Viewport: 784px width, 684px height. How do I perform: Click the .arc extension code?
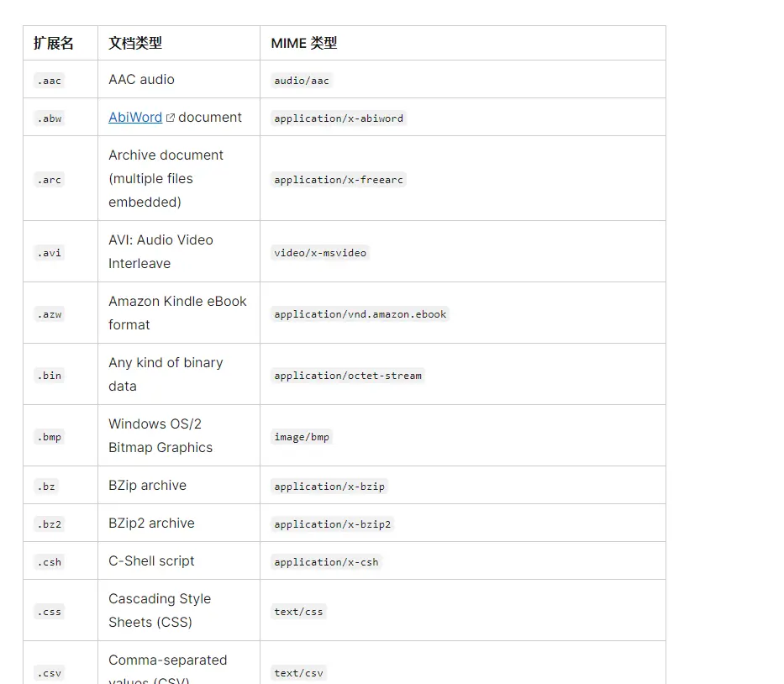[50, 180]
